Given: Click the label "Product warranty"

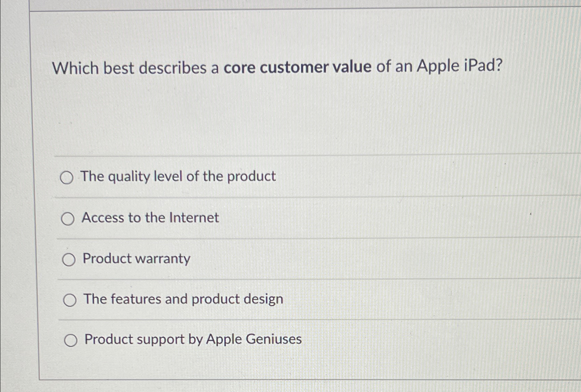Looking at the screenshot, I should point(136,258).
